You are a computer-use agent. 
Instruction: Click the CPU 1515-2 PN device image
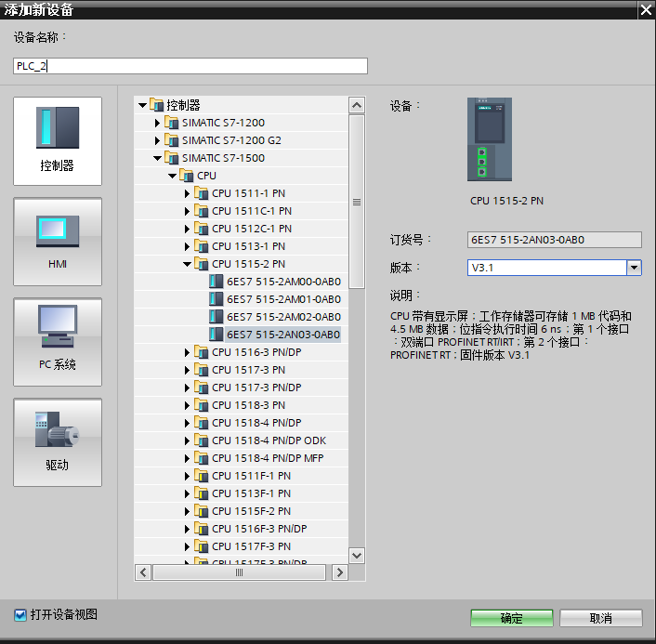click(x=489, y=139)
